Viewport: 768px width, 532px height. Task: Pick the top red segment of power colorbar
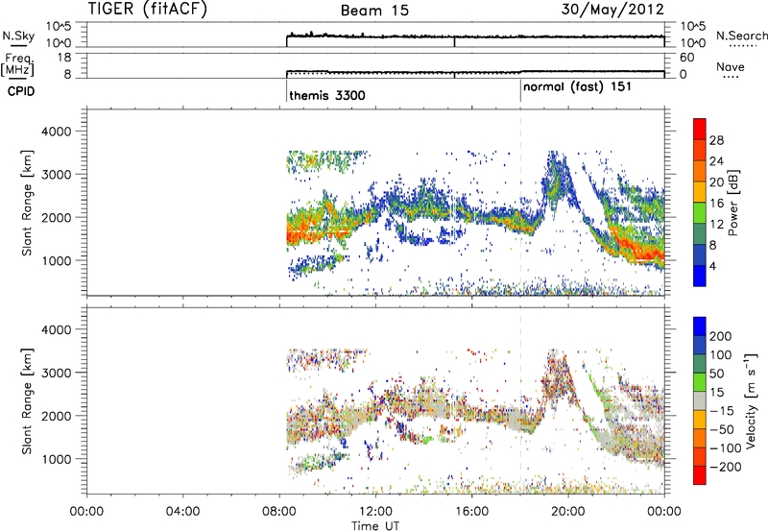pyautogui.click(x=700, y=130)
